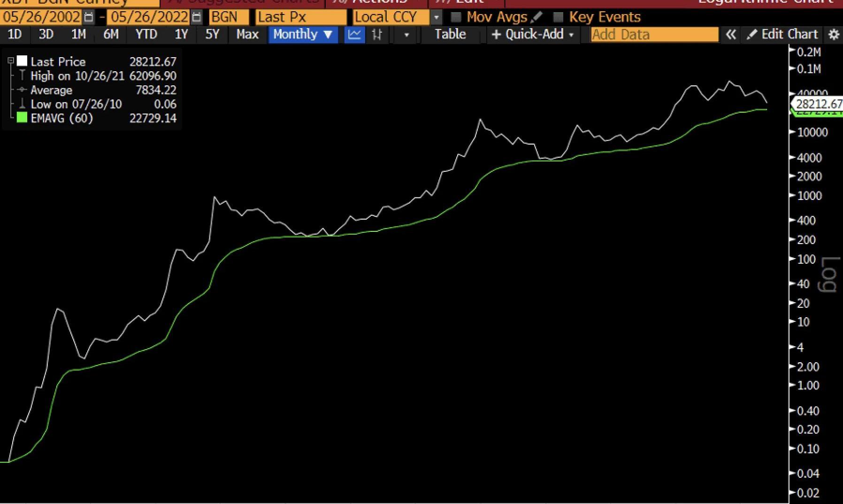Open the Local CCY currency dropdown arrow
The image size is (843, 504).
pyautogui.click(x=437, y=17)
